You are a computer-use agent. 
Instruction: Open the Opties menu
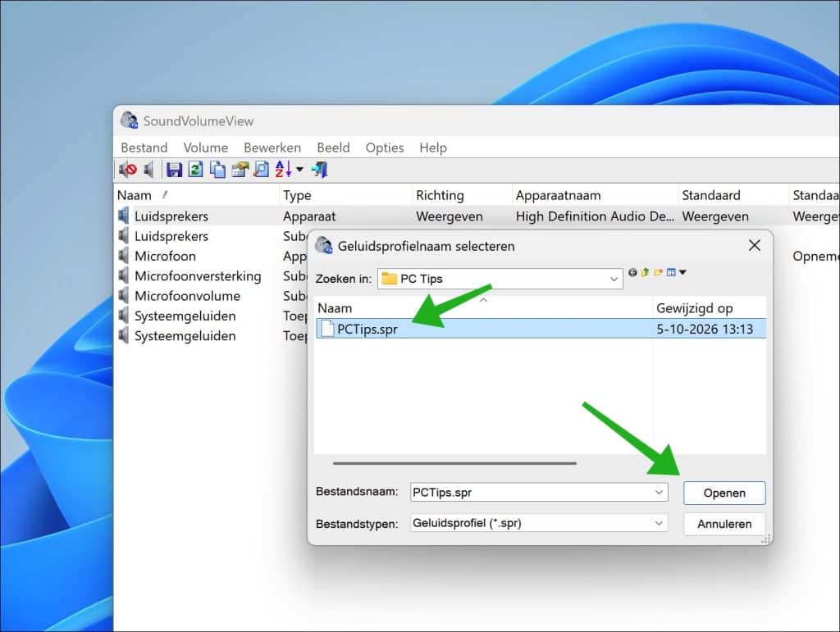385,148
